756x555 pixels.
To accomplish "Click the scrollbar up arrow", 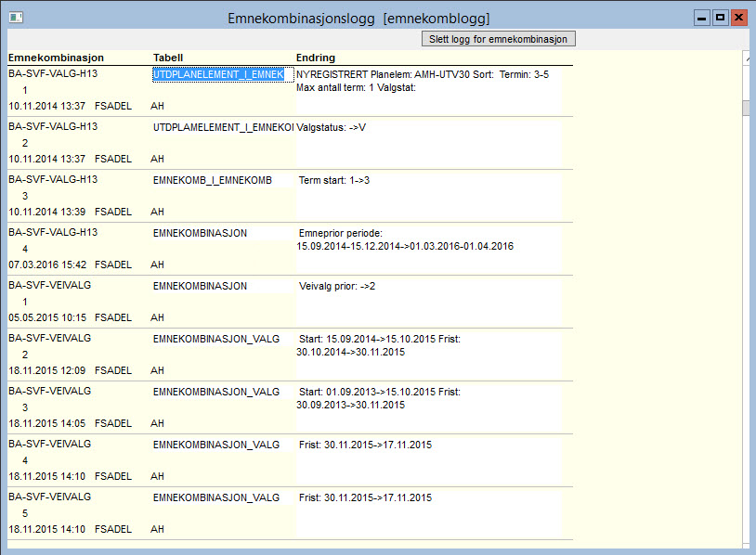I will point(747,57).
